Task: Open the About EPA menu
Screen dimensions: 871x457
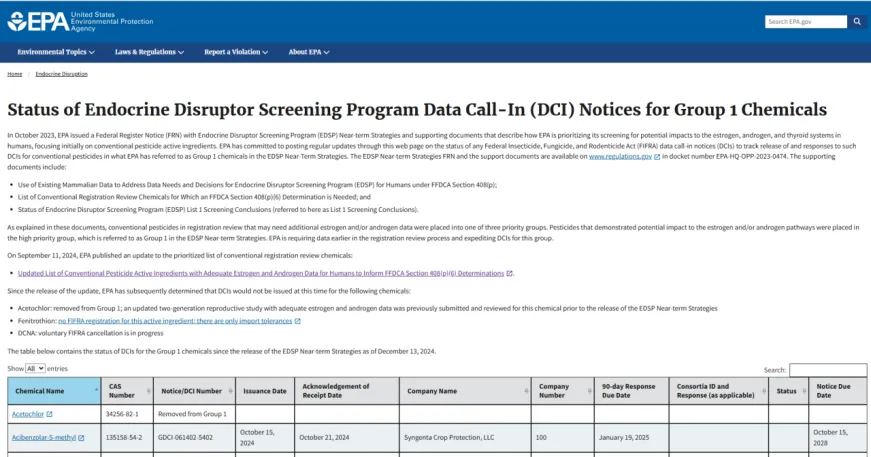Action: tap(309, 52)
